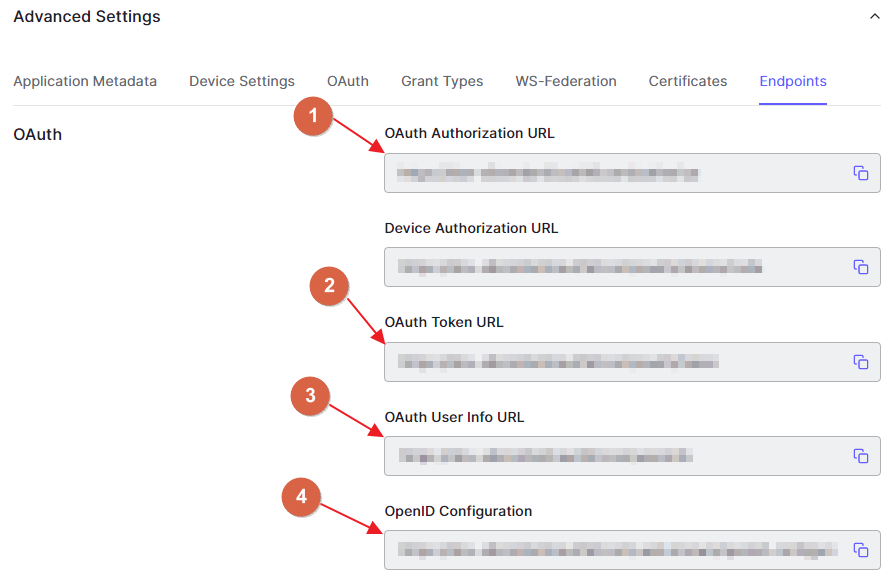Viewport: 894px width, 579px height.
Task: Select the Endpoints tab
Action: (792, 81)
